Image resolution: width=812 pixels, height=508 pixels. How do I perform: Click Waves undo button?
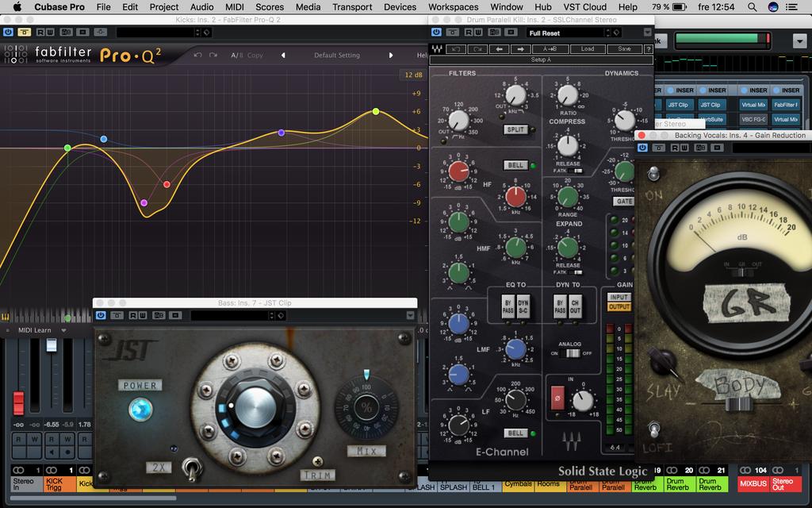coord(456,48)
